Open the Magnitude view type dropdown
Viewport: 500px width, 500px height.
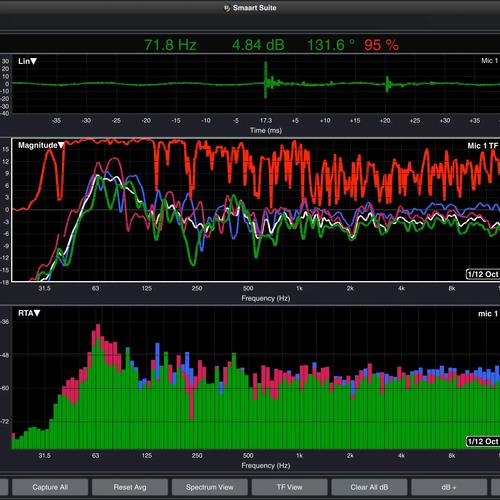(41, 145)
